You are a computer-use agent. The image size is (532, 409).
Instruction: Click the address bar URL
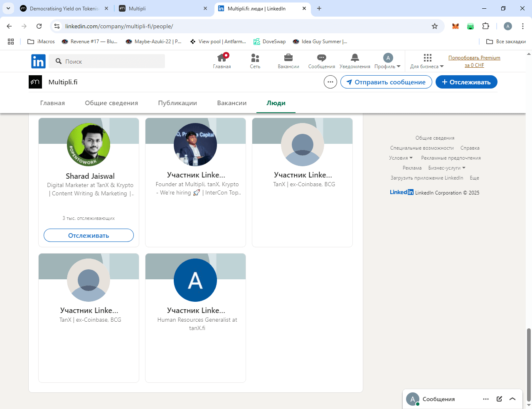[119, 26]
